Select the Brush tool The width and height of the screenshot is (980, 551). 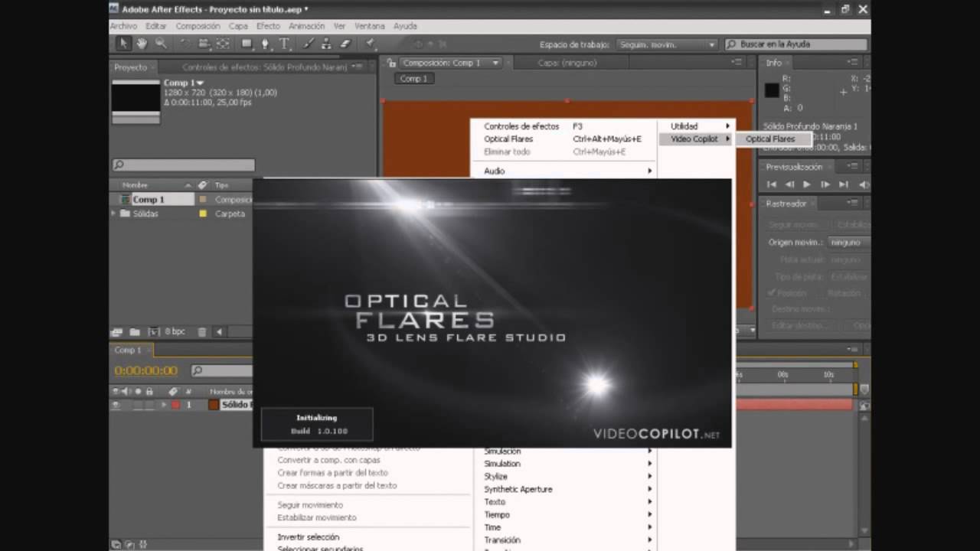pyautogui.click(x=309, y=44)
